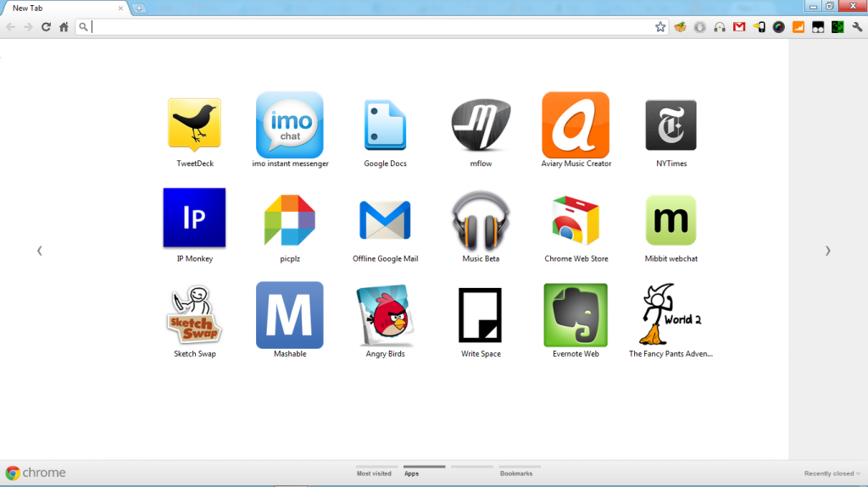868x487 pixels.
Task: Click the send-to-phone extension icon
Action: click(759, 26)
